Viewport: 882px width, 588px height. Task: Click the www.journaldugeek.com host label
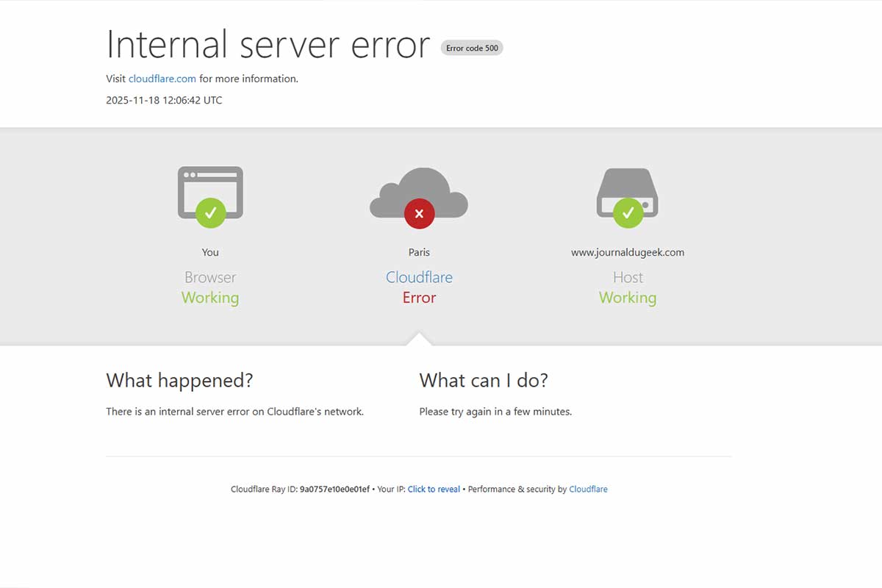pyautogui.click(x=628, y=252)
